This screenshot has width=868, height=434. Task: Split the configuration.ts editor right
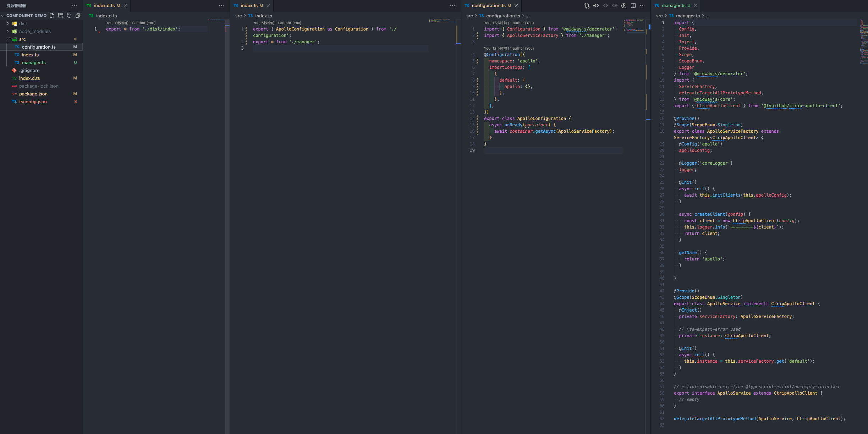pyautogui.click(x=633, y=6)
